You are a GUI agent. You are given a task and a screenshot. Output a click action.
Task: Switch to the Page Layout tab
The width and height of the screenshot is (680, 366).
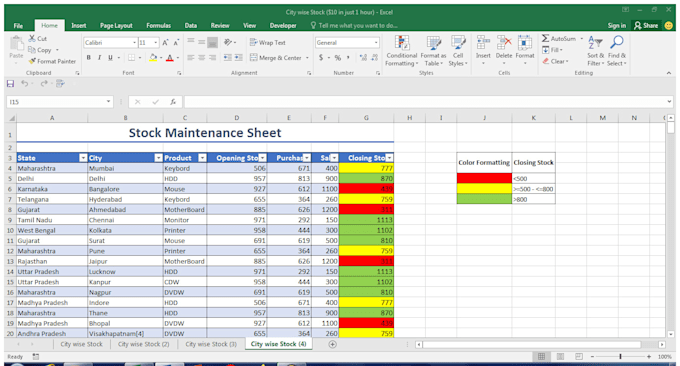coord(116,26)
